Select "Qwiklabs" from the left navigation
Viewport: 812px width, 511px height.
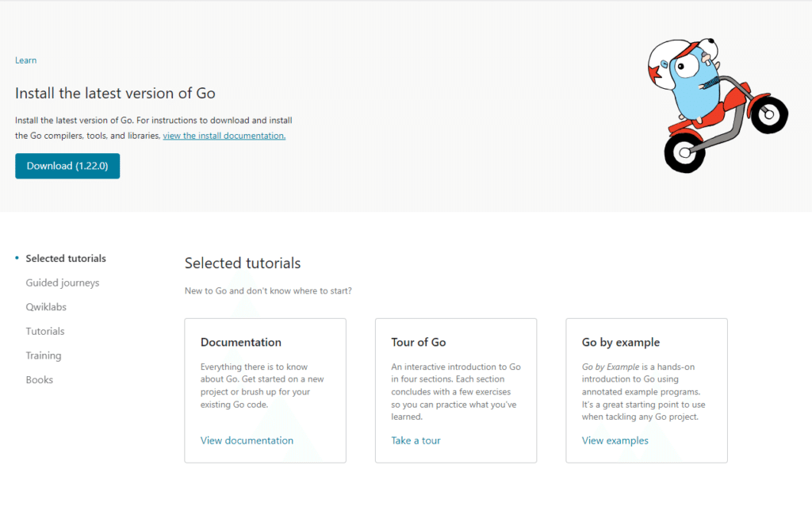coord(46,307)
